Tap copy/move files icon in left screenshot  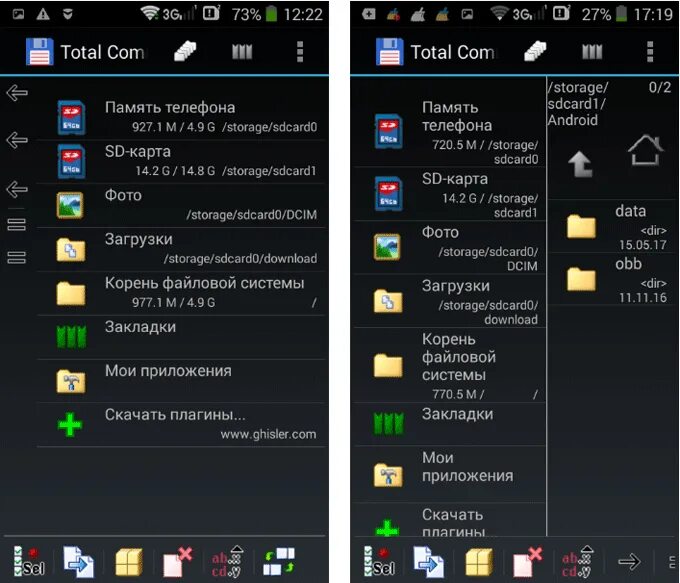click(x=78, y=561)
